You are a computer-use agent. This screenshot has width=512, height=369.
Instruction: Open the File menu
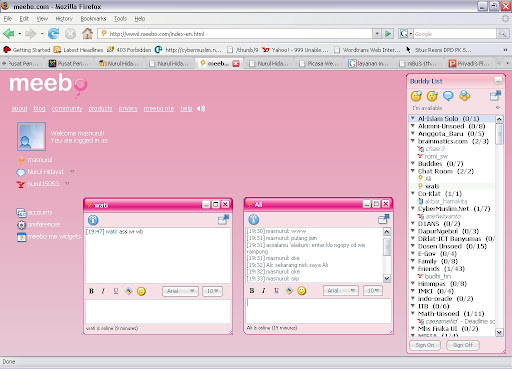pos(8,19)
